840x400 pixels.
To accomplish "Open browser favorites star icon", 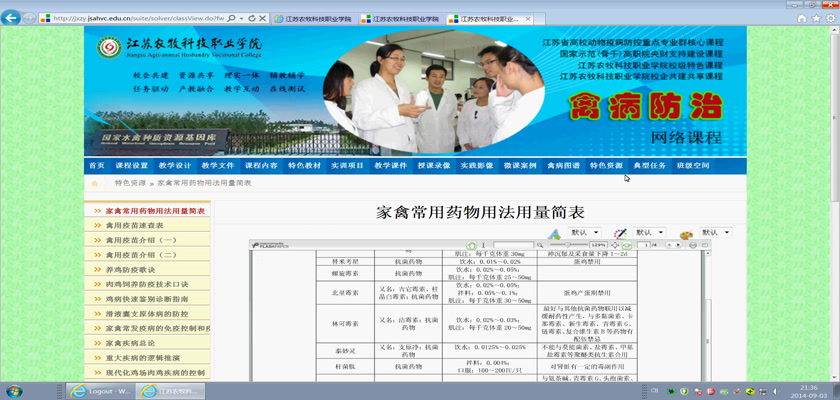I will pos(816,18).
